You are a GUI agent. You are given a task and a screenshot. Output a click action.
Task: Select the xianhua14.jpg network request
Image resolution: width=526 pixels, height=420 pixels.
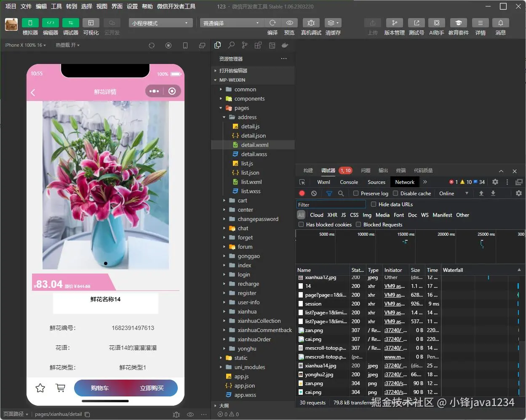[320, 365]
